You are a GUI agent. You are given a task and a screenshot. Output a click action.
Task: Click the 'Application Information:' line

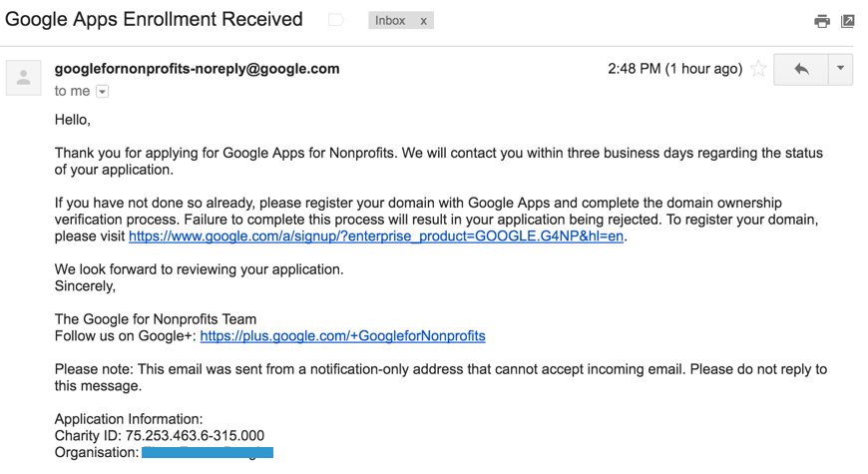pos(129,419)
